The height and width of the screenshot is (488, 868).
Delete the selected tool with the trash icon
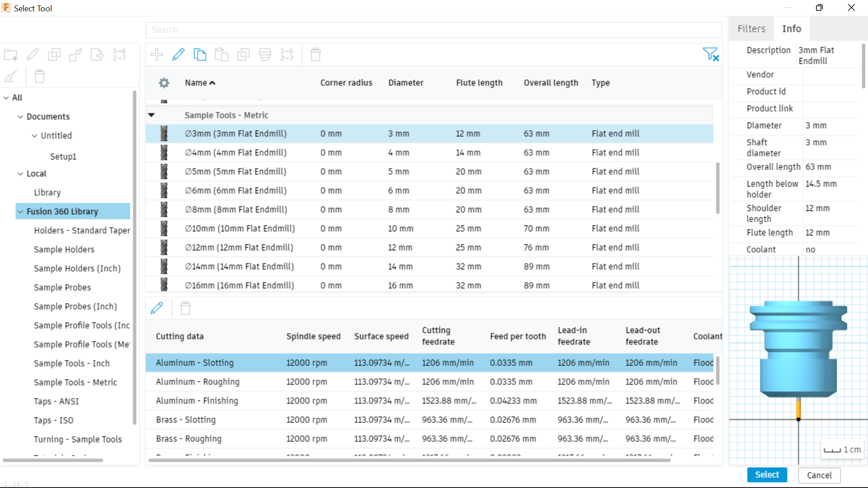(315, 54)
